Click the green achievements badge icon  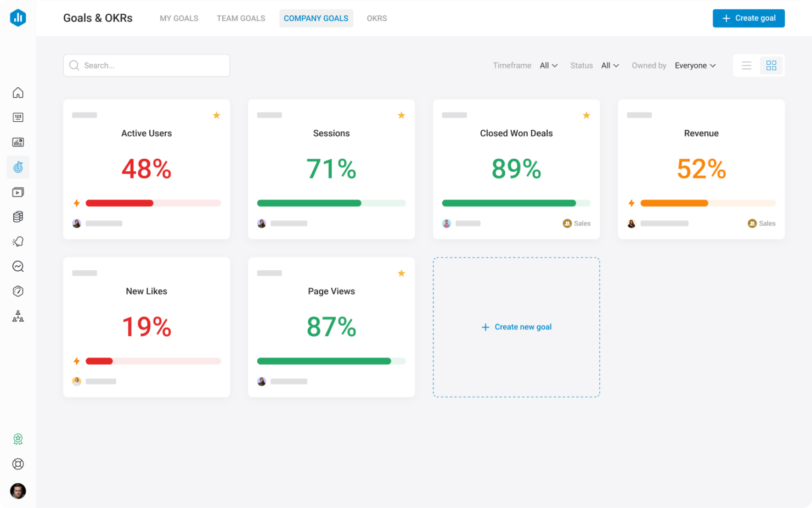pos(18,439)
